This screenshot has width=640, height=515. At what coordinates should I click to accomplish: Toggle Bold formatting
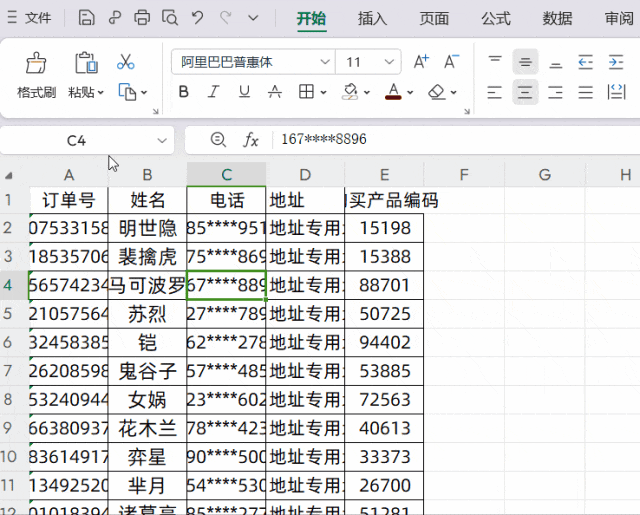pyautogui.click(x=184, y=92)
